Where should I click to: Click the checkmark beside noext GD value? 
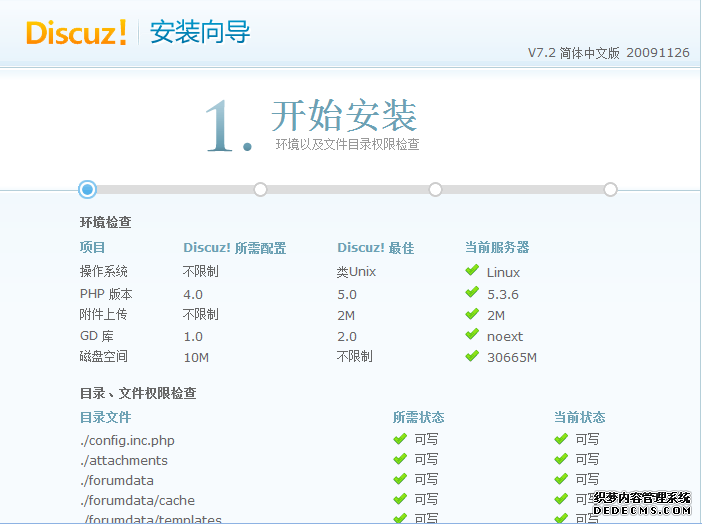pyautogui.click(x=472, y=336)
